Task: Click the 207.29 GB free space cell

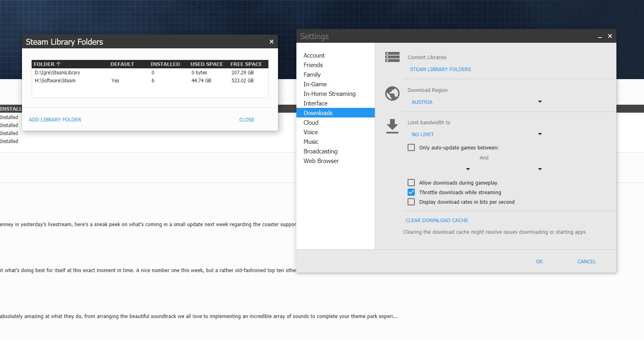Action: pyautogui.click(x=242, y=73)
